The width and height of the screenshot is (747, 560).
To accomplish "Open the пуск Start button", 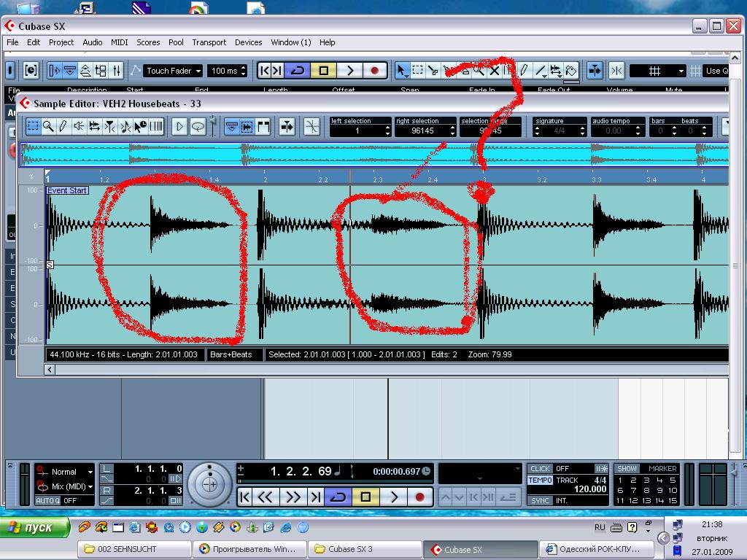I will click(x=34, y=528).
